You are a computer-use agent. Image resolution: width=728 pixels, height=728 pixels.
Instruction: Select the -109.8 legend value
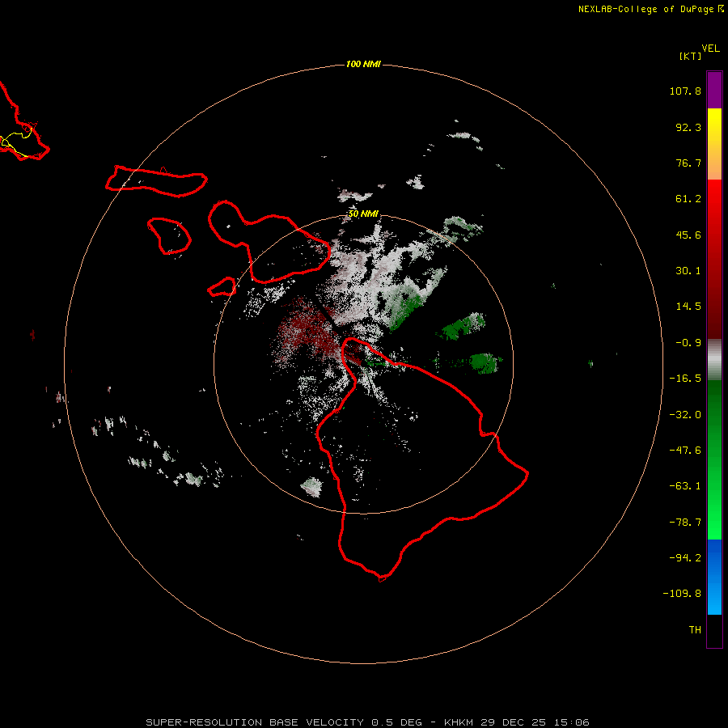pos(682,594)
